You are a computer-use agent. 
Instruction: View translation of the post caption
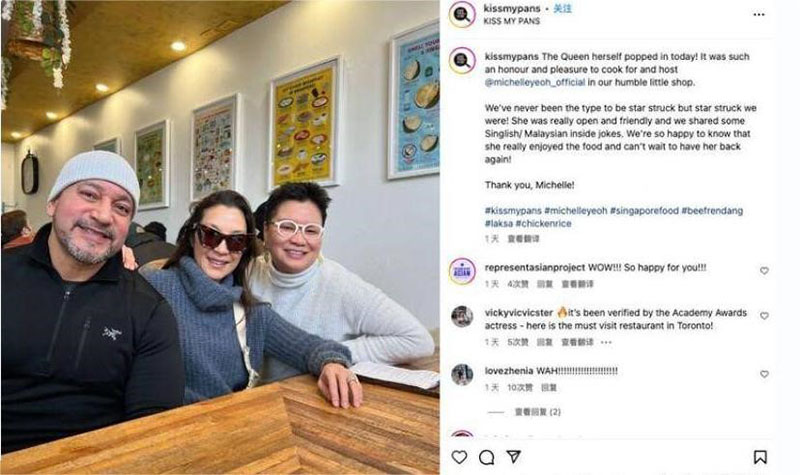click(523, 239)
